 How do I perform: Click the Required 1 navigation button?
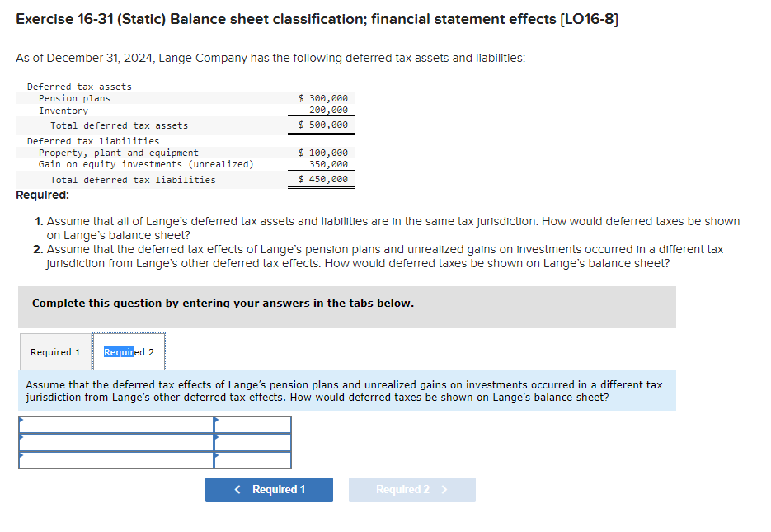click(x=269, y=489)
